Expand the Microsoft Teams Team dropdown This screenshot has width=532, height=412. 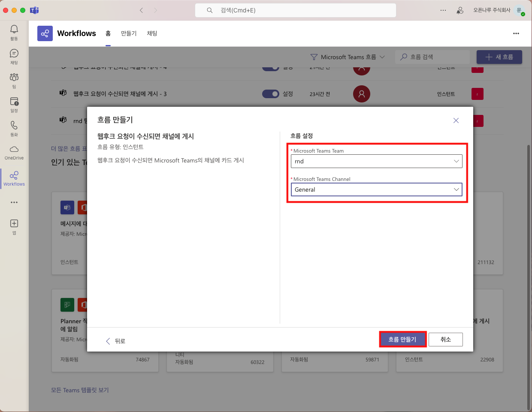pyautogui.click(x=376, y=161)
